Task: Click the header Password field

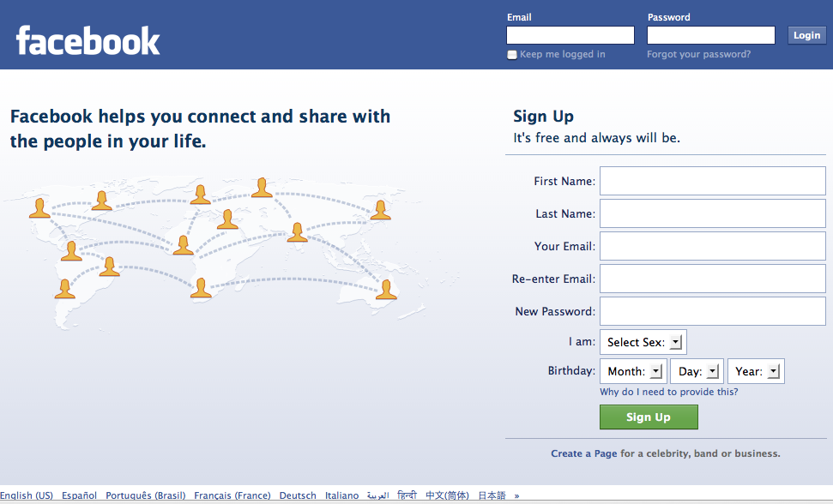Action: (710, 35)
